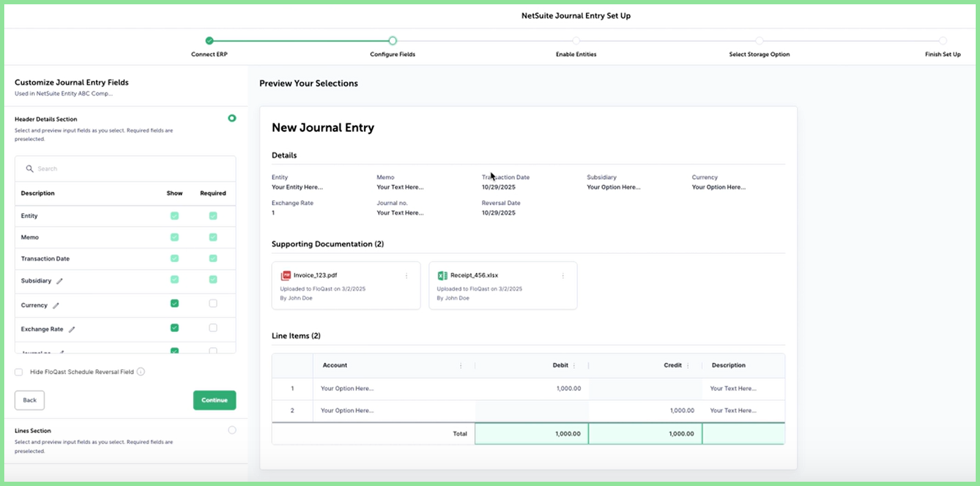
Task: Click the Excel icon on Receipt_456.xlsx
Action: [x=442, y=276]
